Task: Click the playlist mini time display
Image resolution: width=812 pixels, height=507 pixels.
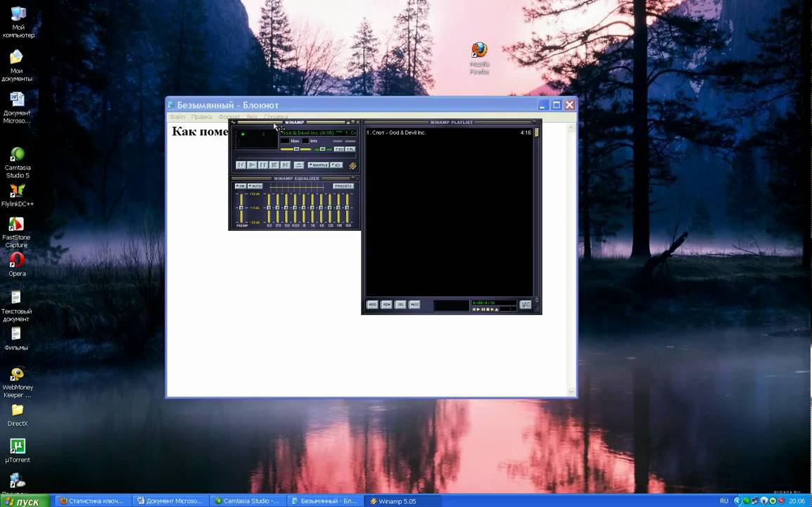Action: 494,303
